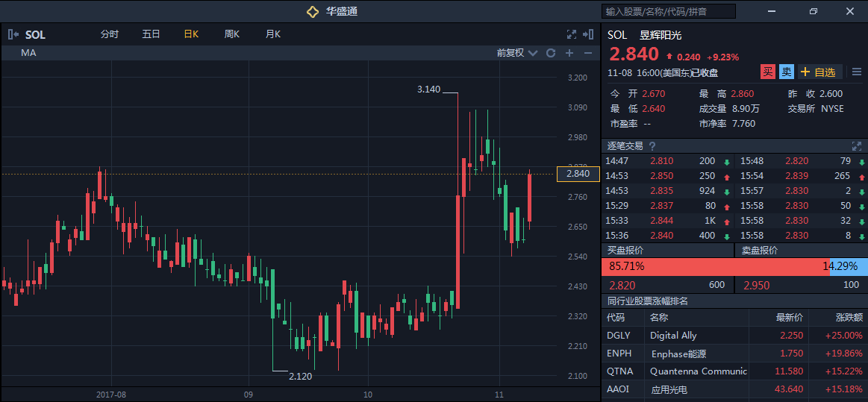Click the blue 卖 sell button
This screenshot has height=402, width=868.
pyautogui.click(x=786, y=72)
